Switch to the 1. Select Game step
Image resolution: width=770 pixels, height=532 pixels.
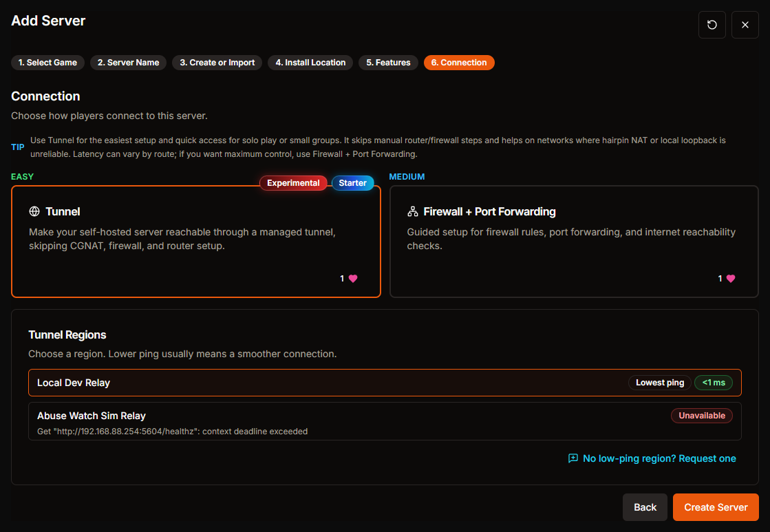[47, 62]
